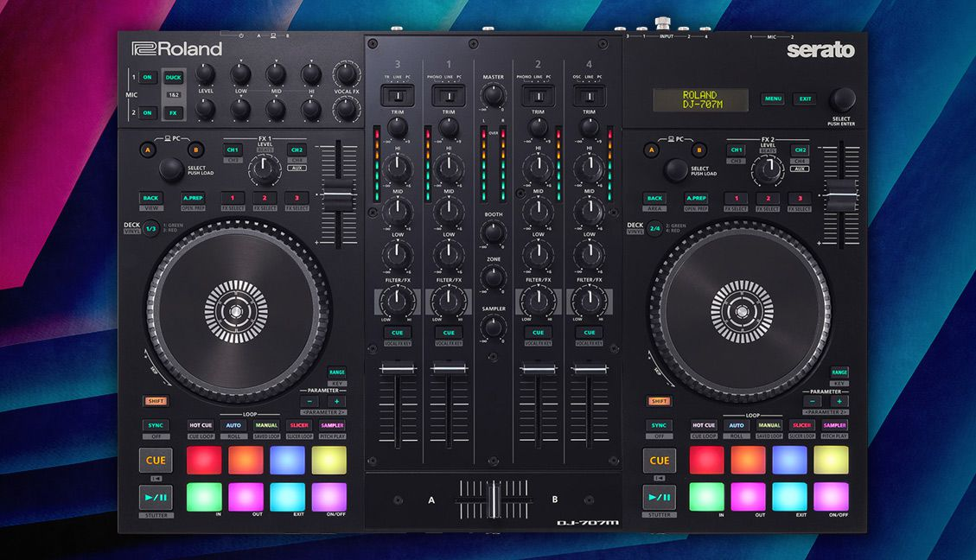Click FX 2 effect button 3

coord(800,199)
